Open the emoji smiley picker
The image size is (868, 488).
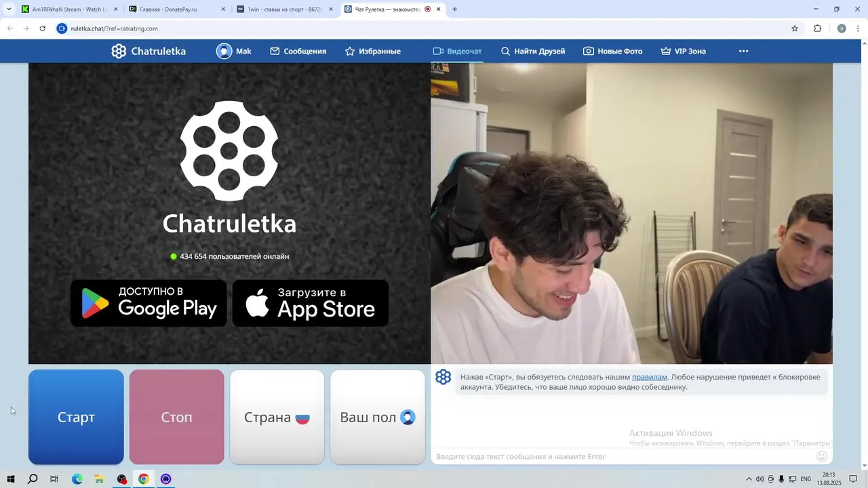click(x=822, y=456)
